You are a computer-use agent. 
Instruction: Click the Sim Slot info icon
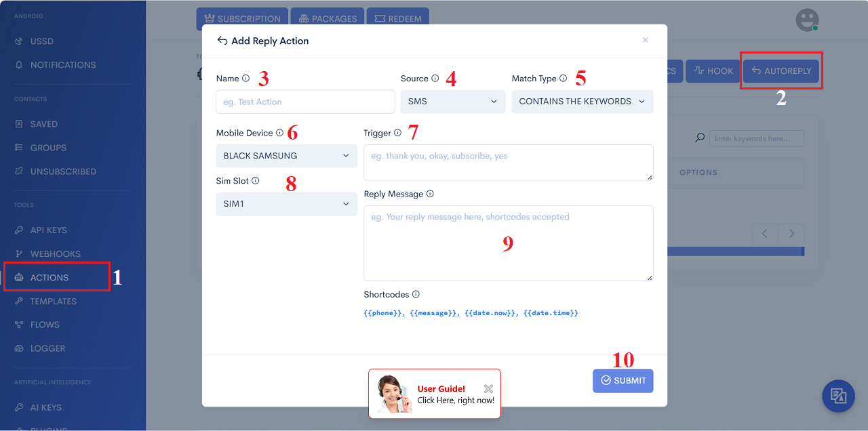[256, 181]
